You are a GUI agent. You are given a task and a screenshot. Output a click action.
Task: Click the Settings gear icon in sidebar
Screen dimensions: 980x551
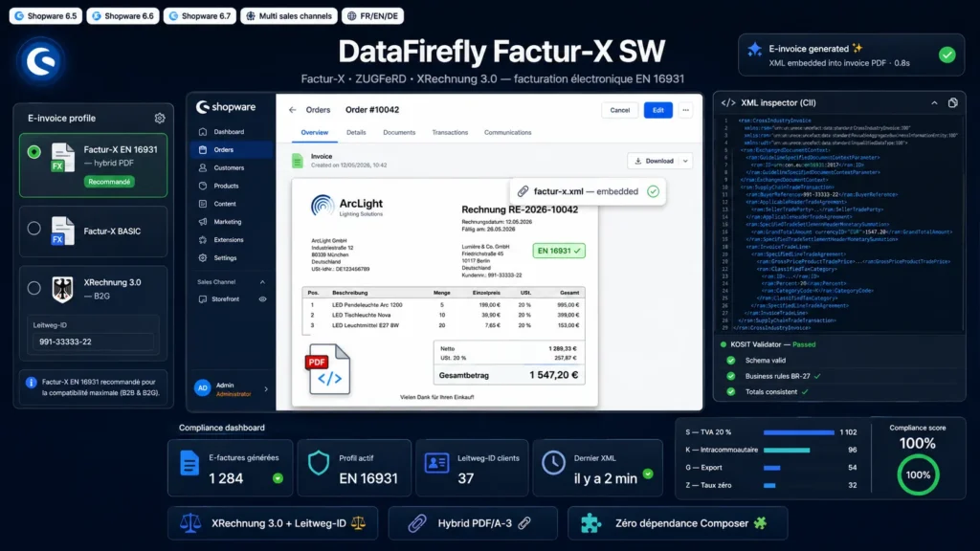tap(203, 258)
